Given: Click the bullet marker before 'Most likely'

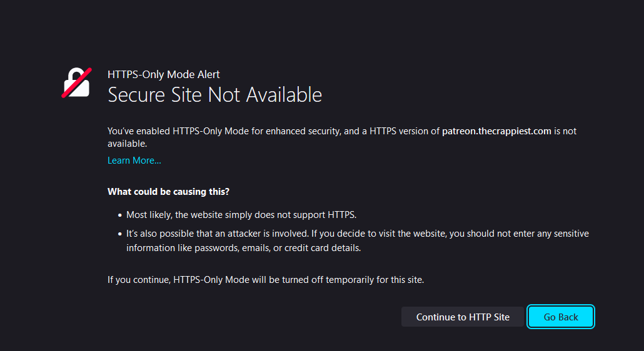Looking at the screenshot, I should (120, 215).
